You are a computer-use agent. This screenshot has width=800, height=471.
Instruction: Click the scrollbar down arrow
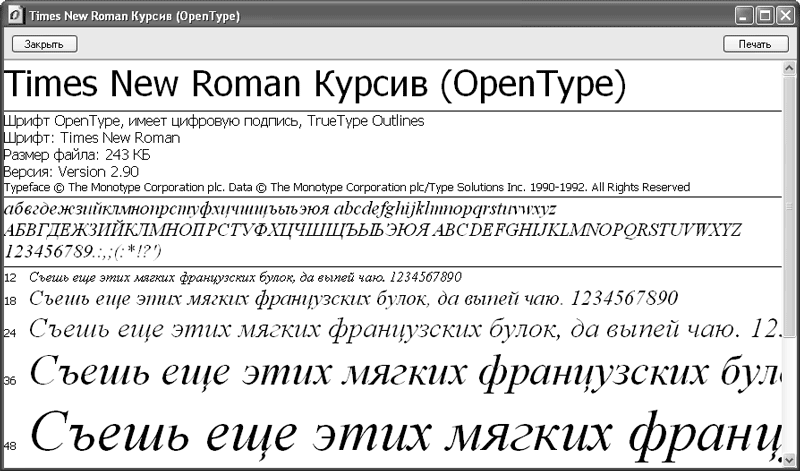click(x=789, y=459)
